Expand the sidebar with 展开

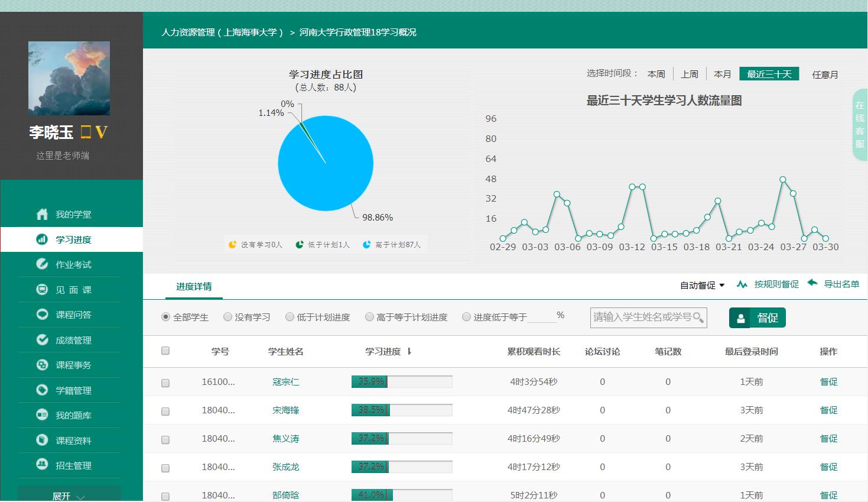pos(69,495)
